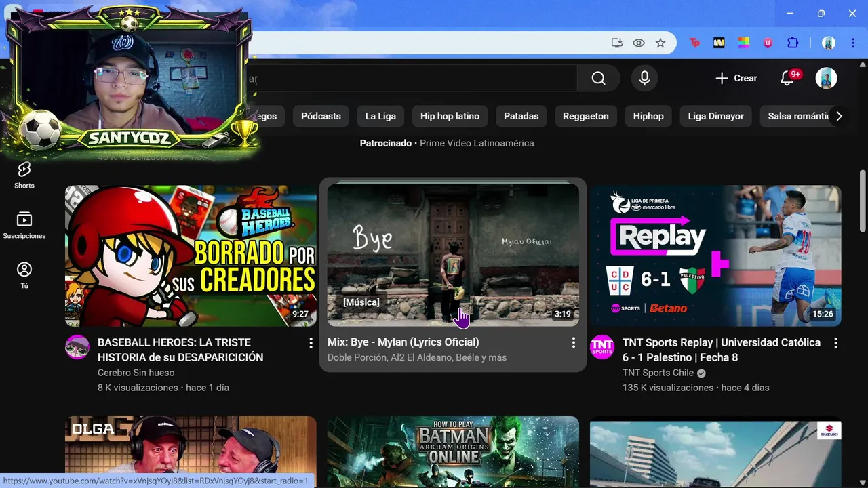Viewport: 868px width, 488px height.
Task: Click the install app icon in address bar
Action: tap(616, 43)
